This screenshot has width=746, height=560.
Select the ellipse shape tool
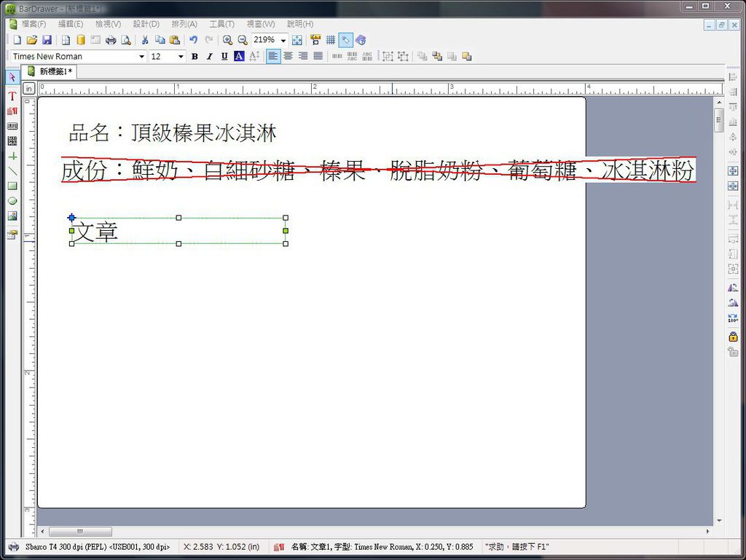12,201
